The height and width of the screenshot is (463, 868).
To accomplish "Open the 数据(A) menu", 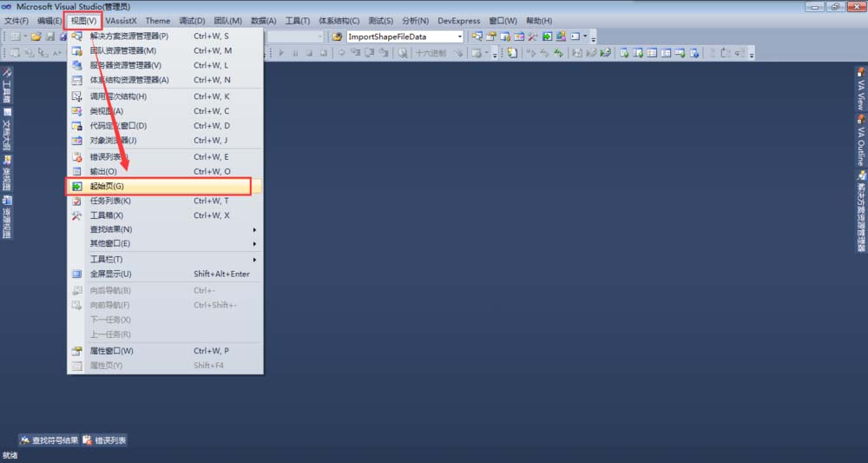I will [263, 21].
